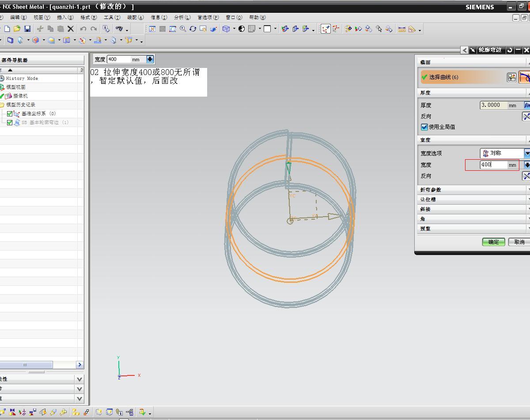530x420 pixels.
Task: Click the triangle measure angle icon
Action: click(412, 29)
